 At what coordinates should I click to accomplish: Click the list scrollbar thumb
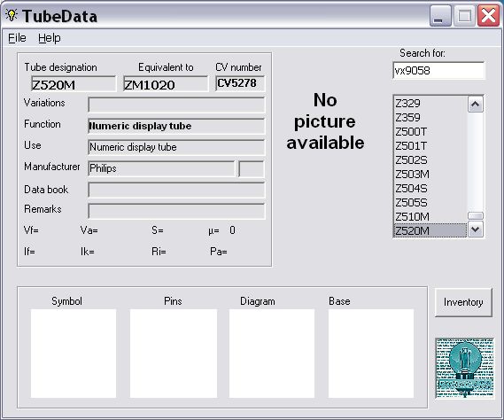pos(476,215)
